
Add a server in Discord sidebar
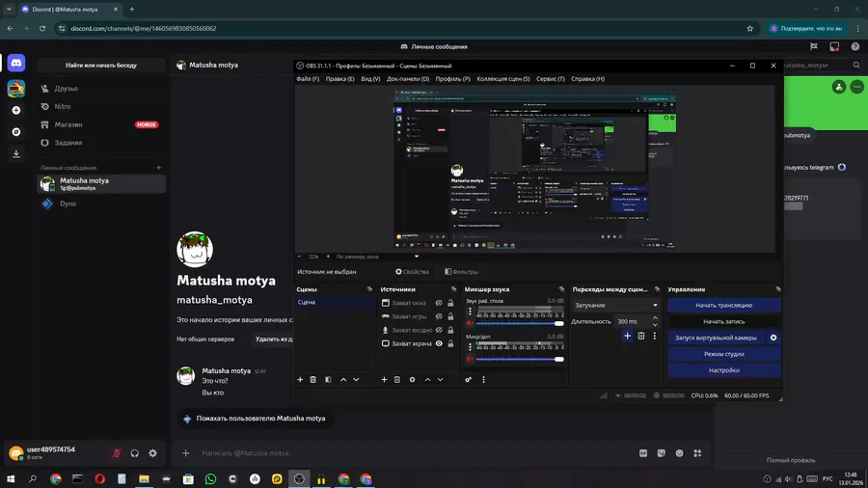pyautogui.click(x=16, y=111)
